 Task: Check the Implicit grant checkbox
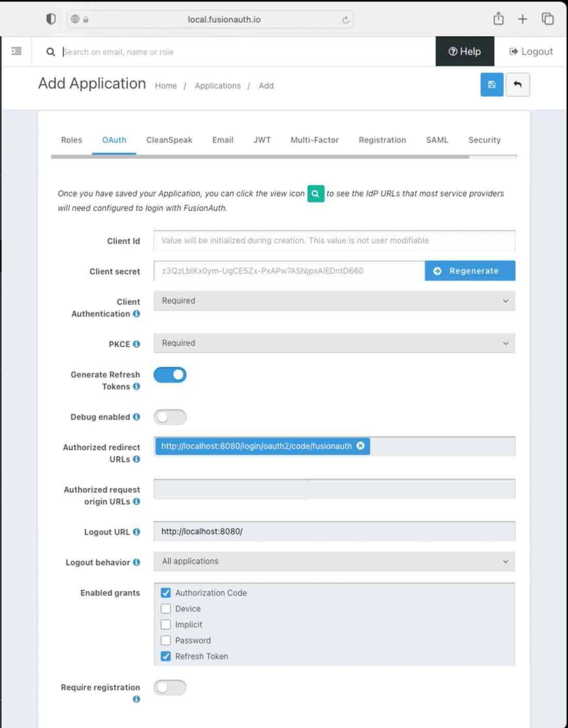tap(166, 625)
